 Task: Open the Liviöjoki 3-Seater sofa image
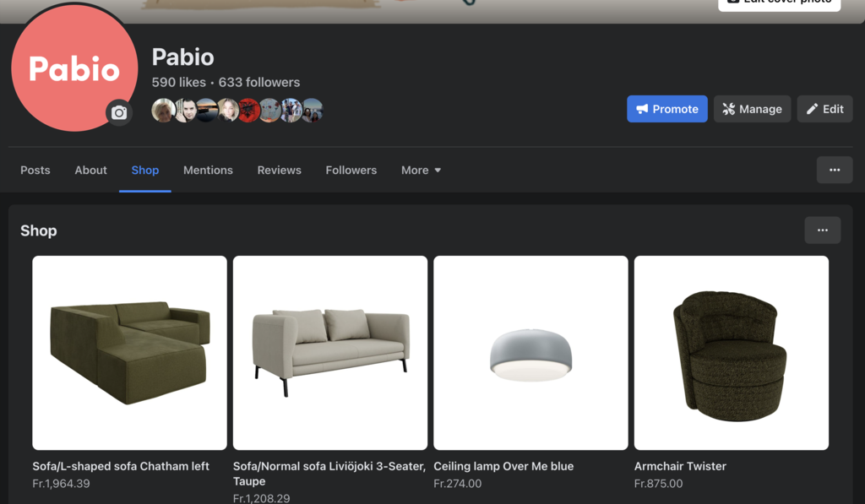click(x=330, y=353)
